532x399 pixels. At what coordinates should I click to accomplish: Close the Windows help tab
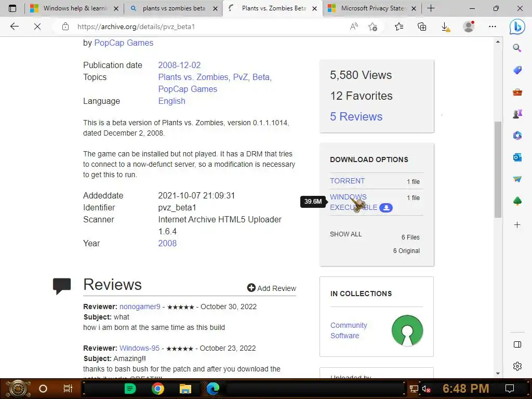point(116,8)
